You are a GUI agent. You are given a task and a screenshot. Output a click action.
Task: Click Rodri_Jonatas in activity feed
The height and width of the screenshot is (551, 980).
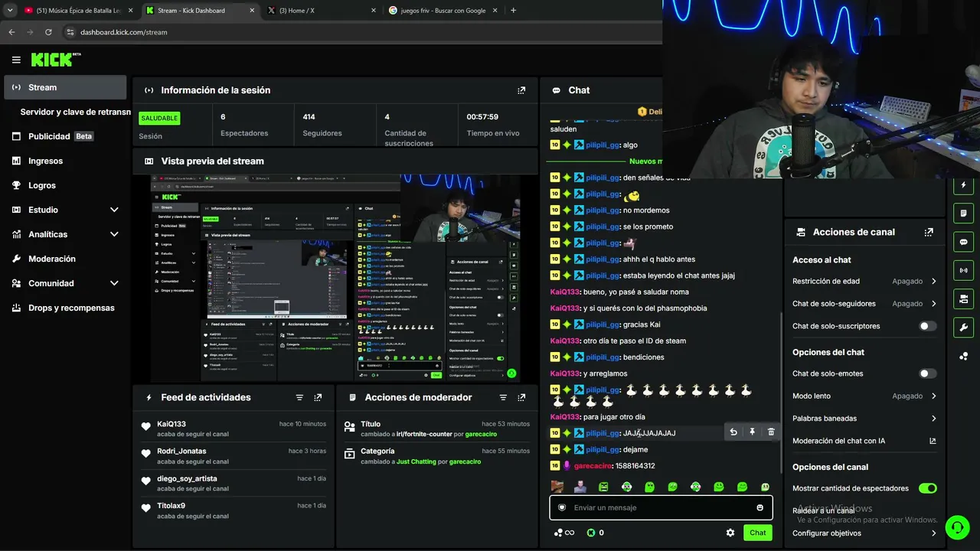coord(181,452)
